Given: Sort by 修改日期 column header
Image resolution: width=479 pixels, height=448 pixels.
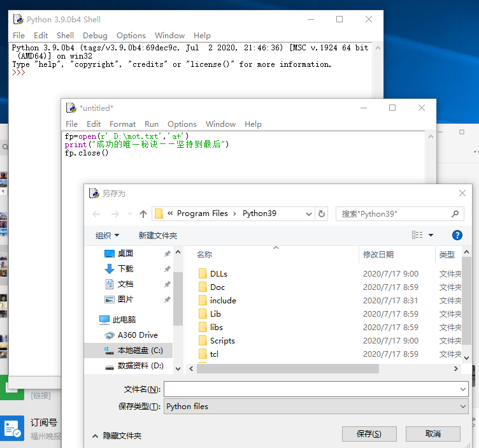Looking at the screenshot, I should [378, 254].
